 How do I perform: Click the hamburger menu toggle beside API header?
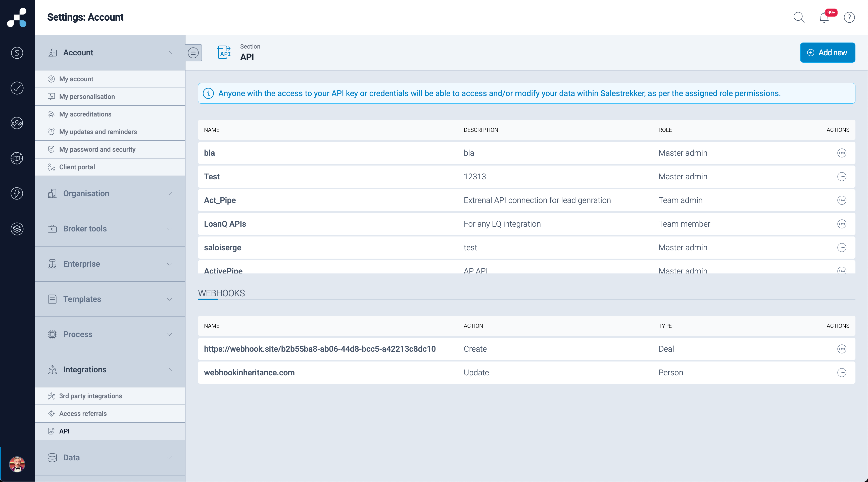tap(193, 53)
